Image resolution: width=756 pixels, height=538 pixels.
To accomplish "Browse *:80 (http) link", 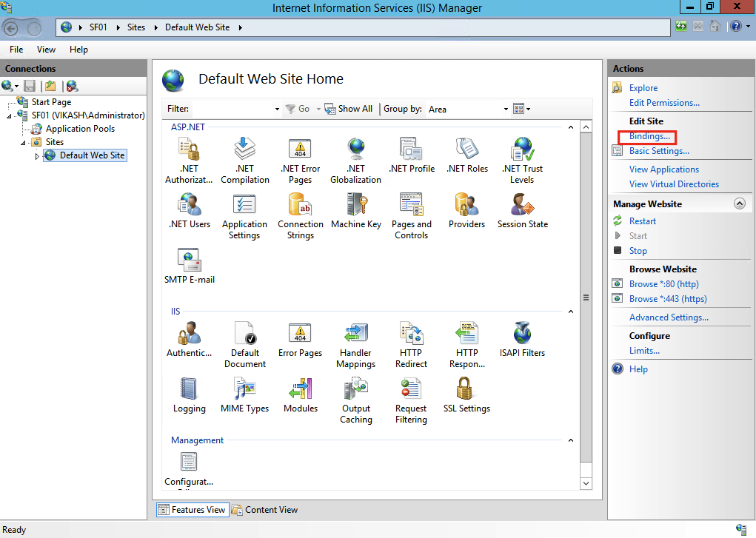I will pyautogui.click(x=664, y=284).
